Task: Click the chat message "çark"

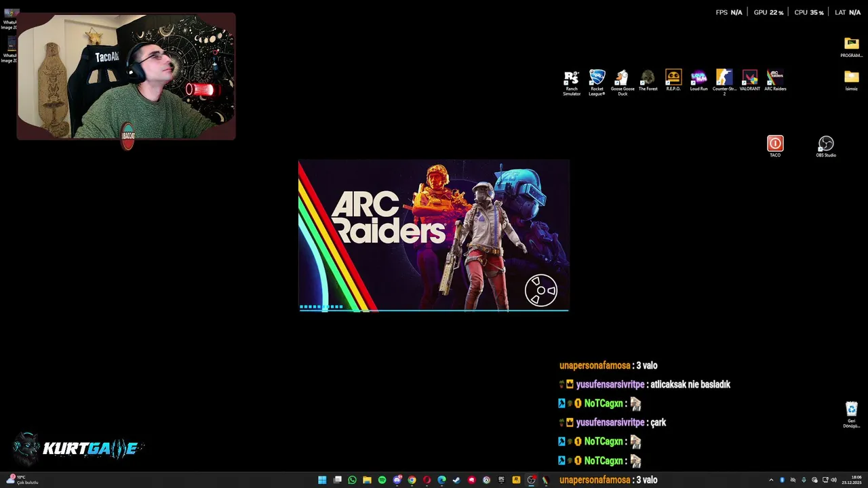Action: click(658, 422)
